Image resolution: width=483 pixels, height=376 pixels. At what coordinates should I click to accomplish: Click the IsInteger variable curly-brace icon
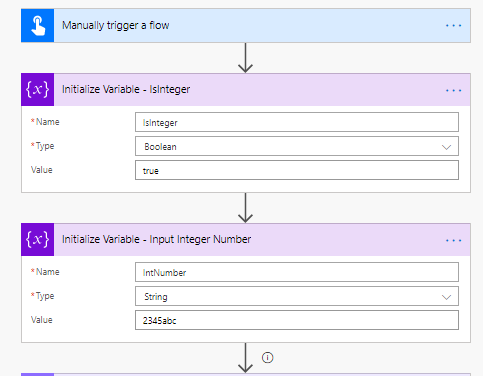[37, 90]
